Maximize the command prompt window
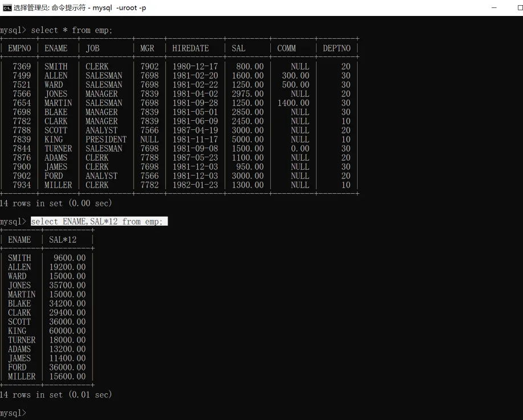 [503, 8]
